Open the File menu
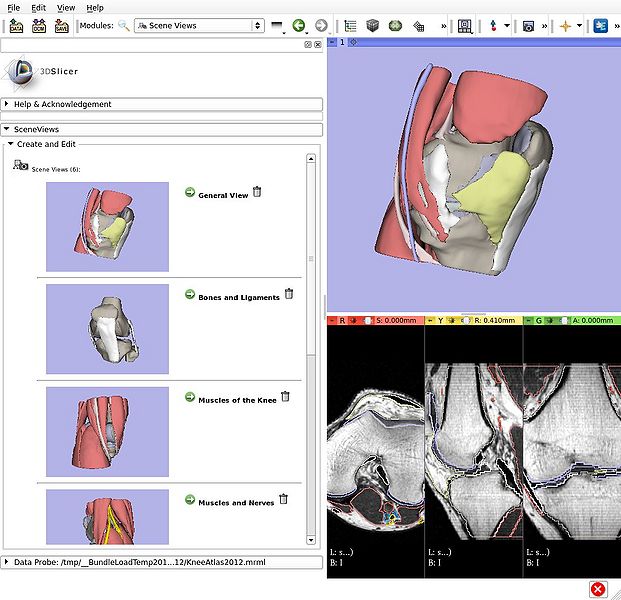Screen dimensions: 621x600 click(x=14, y=7)
